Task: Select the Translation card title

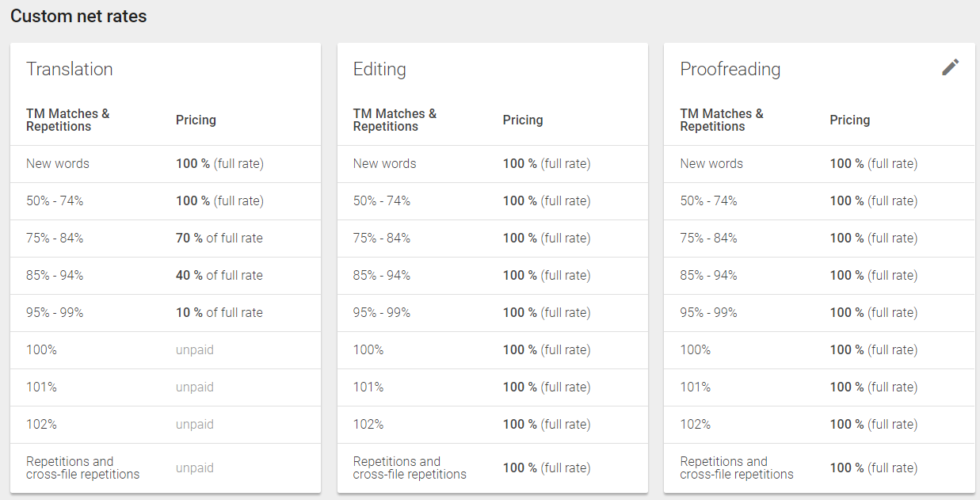Action: click(70, 69)
